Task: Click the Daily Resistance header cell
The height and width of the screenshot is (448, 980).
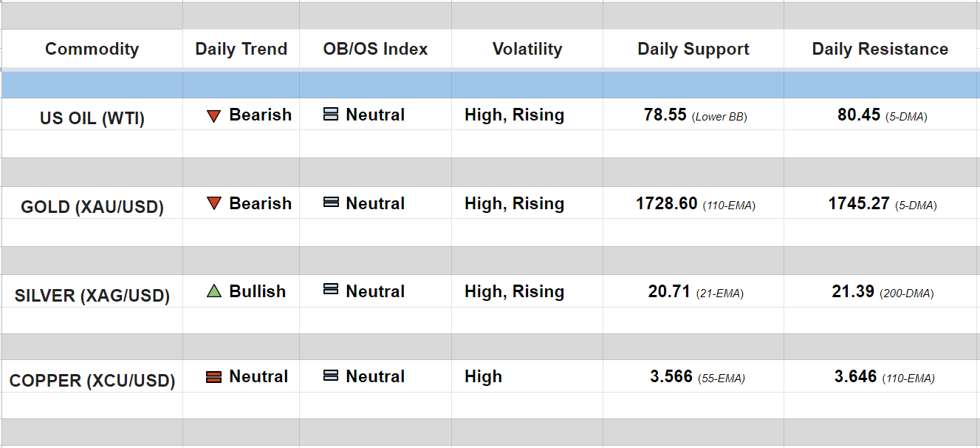Action: pos(880,50)
